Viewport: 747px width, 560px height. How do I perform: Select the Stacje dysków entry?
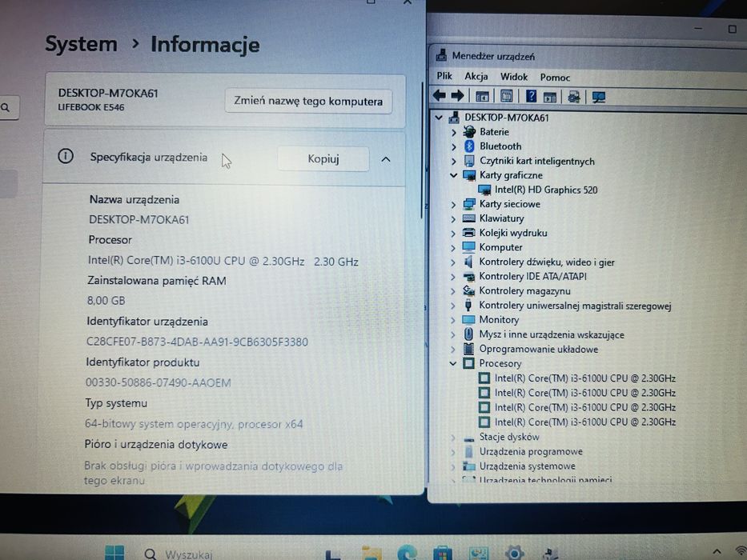coord(509,437)
